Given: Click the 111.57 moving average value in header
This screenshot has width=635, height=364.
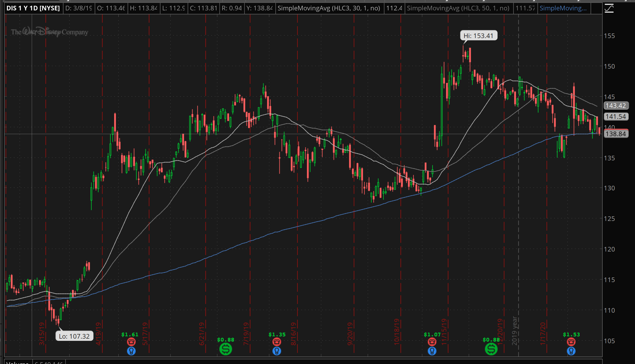Looking at the screenshot, I should tap(525, 8).
